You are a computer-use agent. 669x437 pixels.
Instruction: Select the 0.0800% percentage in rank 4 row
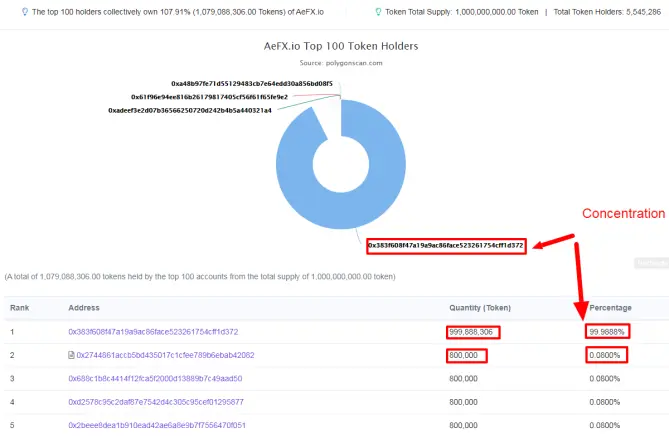[605, 402]
